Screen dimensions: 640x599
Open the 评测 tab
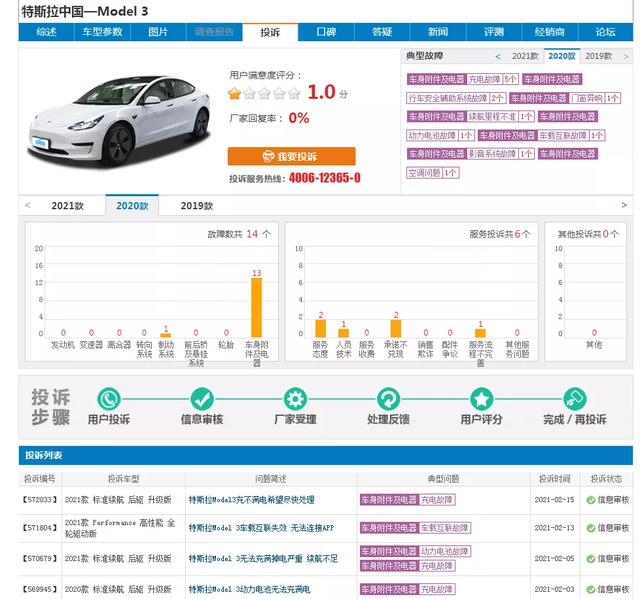point(494,32)
